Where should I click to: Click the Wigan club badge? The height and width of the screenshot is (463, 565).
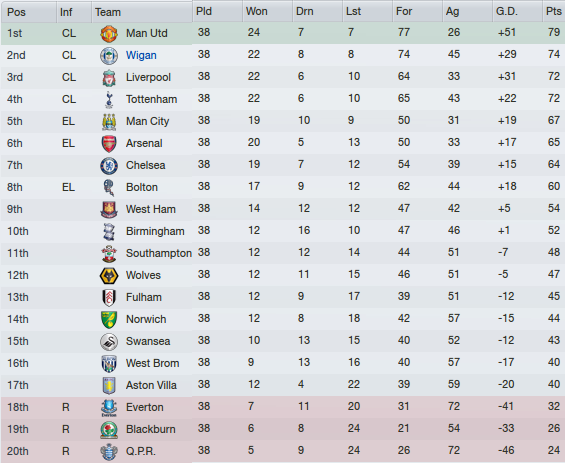tap(108, 56)
